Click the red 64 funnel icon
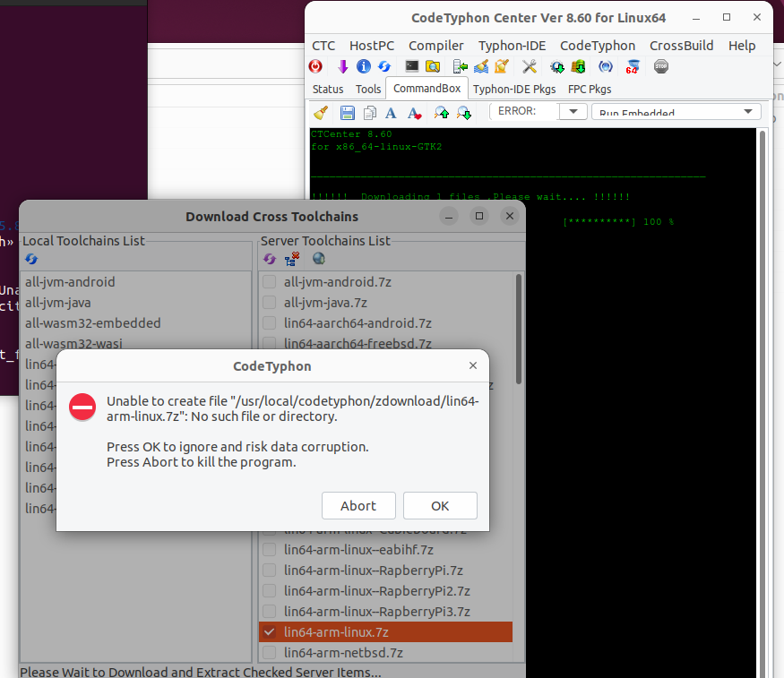 (x=633, y=66)
